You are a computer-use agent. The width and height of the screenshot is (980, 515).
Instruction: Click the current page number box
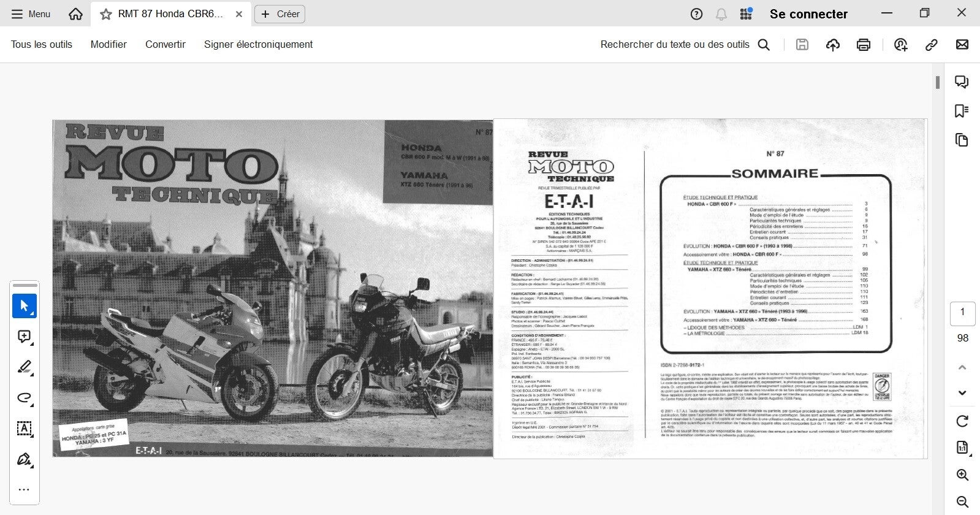(x=962, y=313)
